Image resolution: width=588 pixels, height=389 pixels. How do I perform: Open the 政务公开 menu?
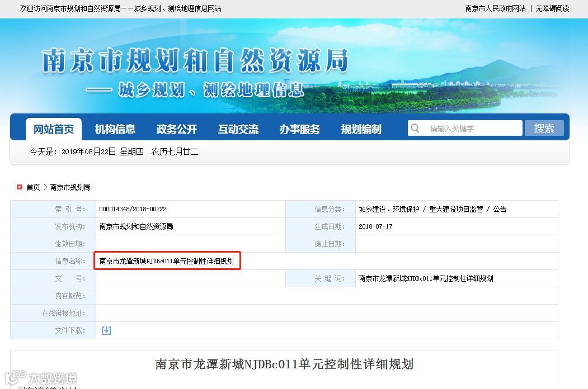(x=177, y=129)
